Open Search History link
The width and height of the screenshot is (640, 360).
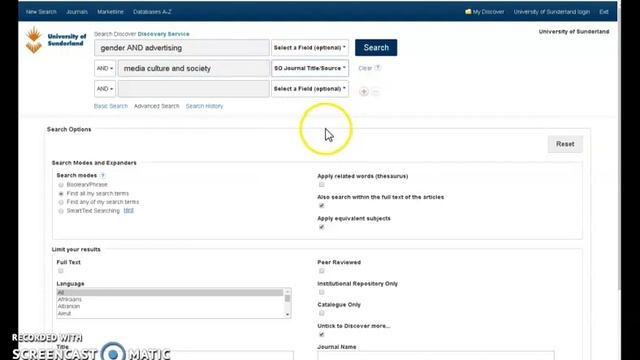pos(204,106)
